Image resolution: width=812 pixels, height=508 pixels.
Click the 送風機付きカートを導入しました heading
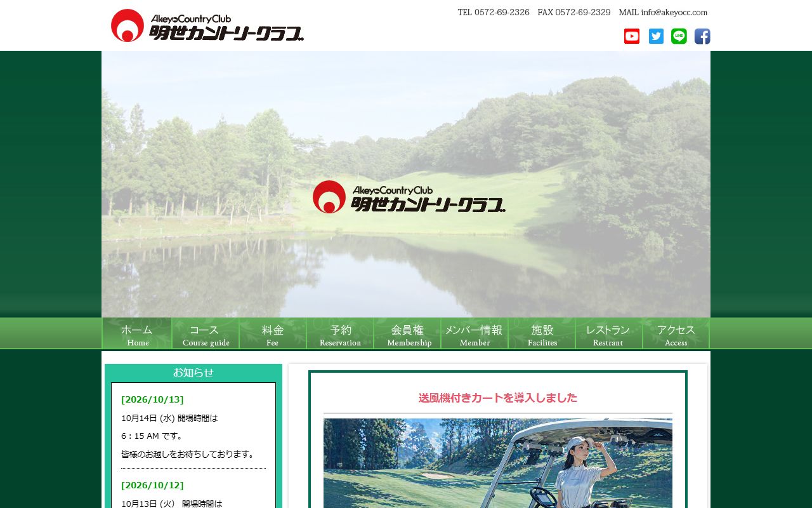[x=498, y=398]
